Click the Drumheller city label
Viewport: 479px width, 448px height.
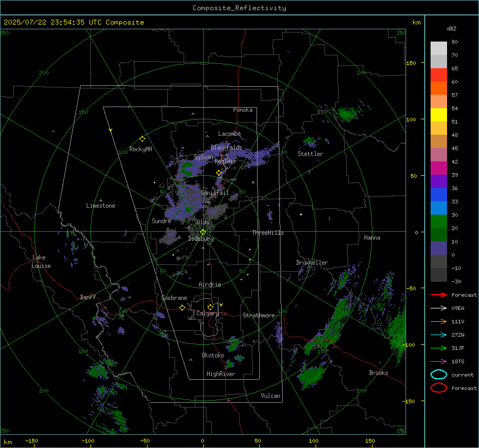pos(312,263)
